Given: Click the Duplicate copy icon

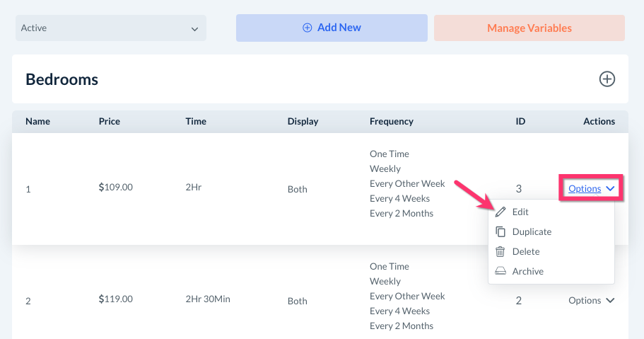Looking at the screenshot, I should coord(500,231).
